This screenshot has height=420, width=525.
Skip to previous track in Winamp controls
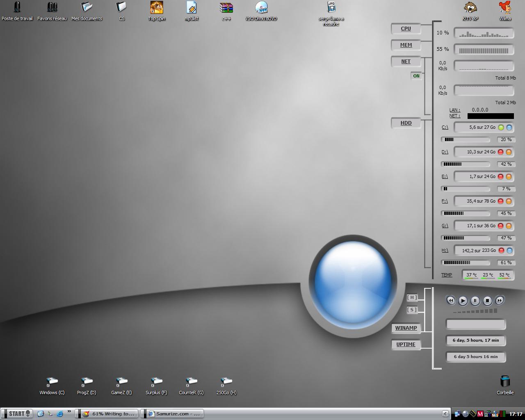450,301
